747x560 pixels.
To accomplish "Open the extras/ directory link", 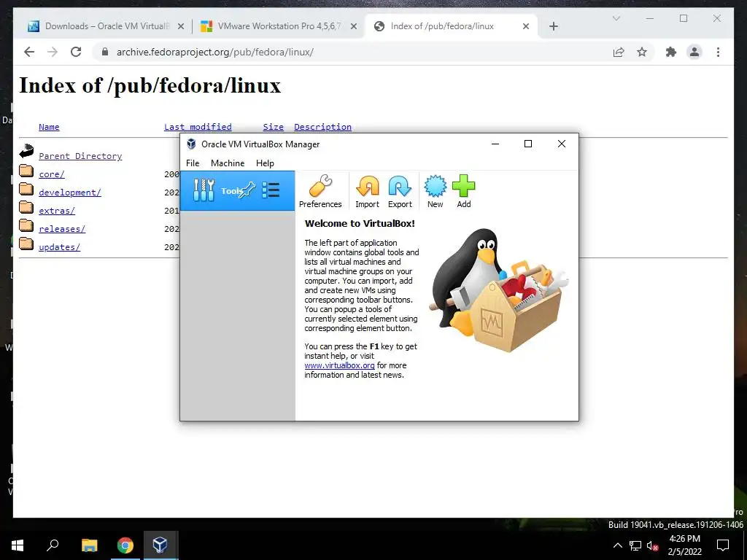I will click(x=57, y=211).
